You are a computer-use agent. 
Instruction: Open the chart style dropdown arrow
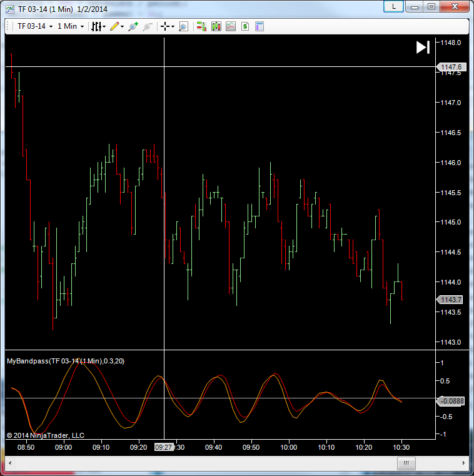point(104,27)
